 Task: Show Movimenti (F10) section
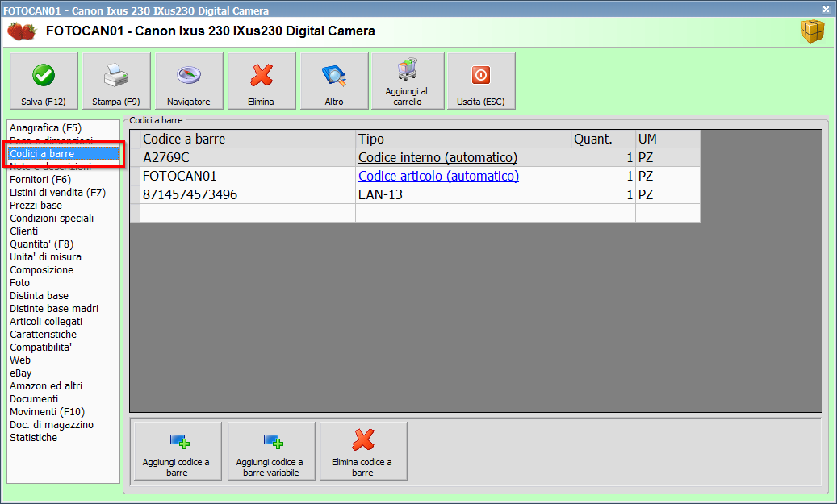(47, 412)
